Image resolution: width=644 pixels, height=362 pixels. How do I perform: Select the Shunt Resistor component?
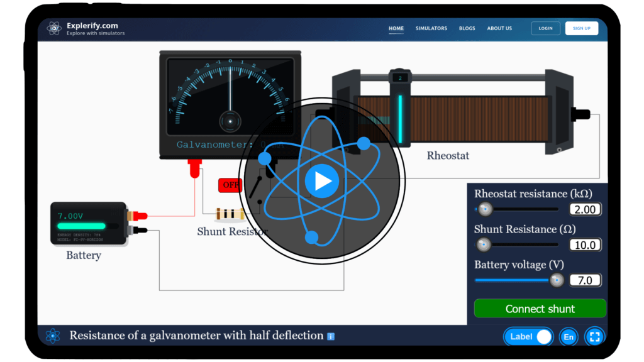point(230,214)
